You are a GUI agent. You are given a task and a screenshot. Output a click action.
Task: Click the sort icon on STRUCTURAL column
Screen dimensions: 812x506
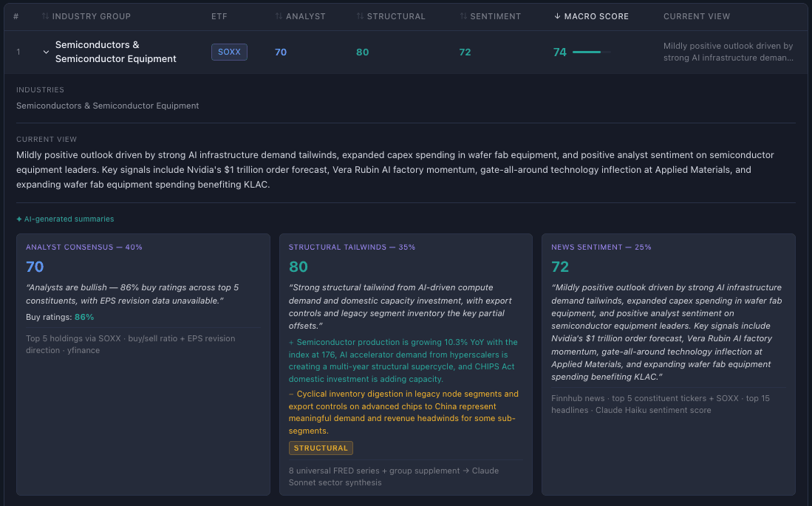360,16
